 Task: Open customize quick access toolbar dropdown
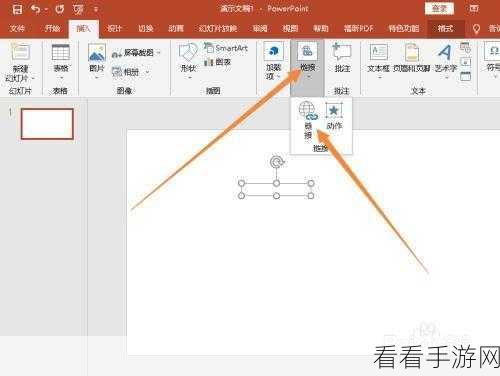tap(96, 10)
